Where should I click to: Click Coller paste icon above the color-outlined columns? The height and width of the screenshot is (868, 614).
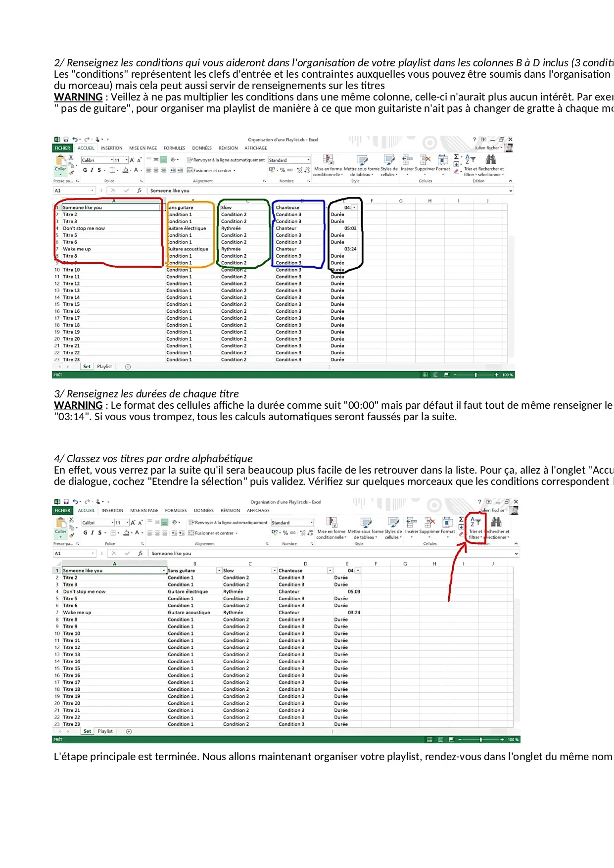click(x=60, y=162)
